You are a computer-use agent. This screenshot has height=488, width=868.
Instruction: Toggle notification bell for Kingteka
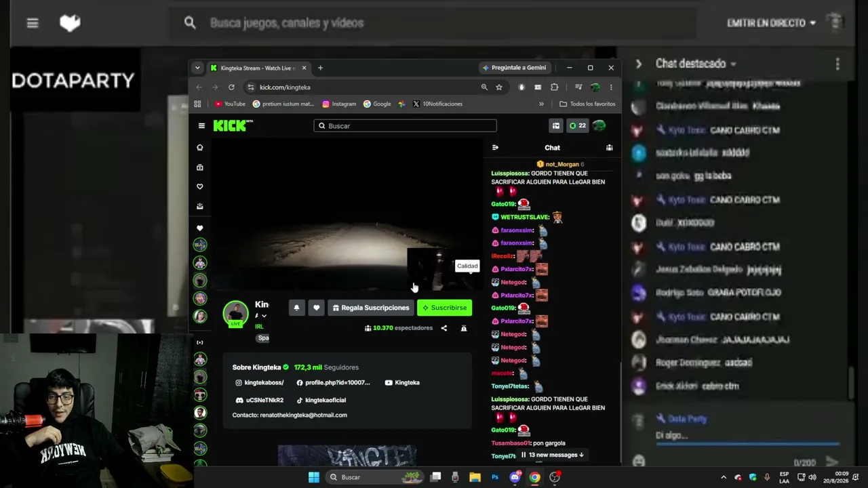coord(296,308)
